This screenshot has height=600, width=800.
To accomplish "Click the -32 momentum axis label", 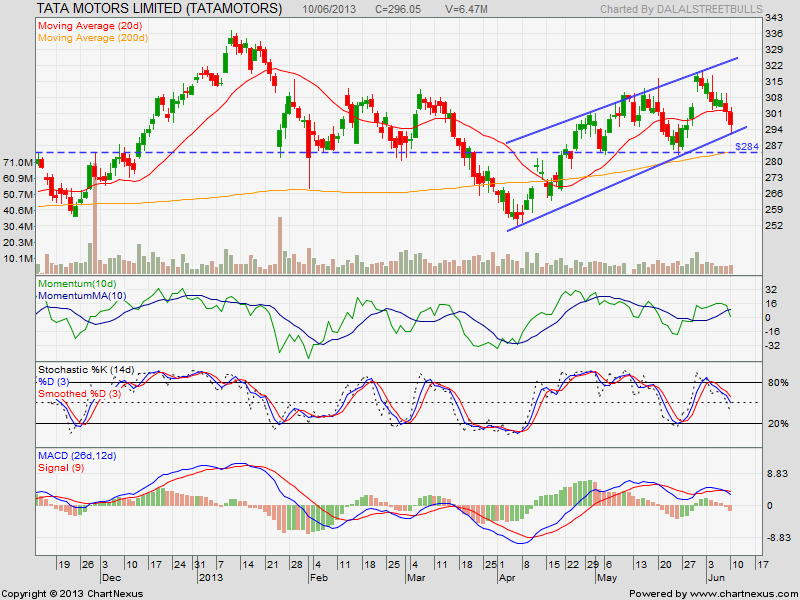I will [x=770, y=346].
